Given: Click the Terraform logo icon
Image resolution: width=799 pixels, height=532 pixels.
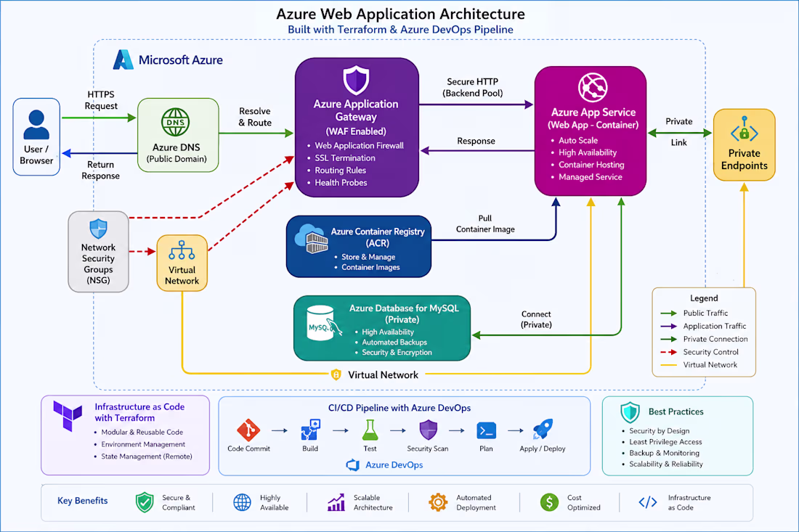Looking at the screenshot, I should point(68,415).
